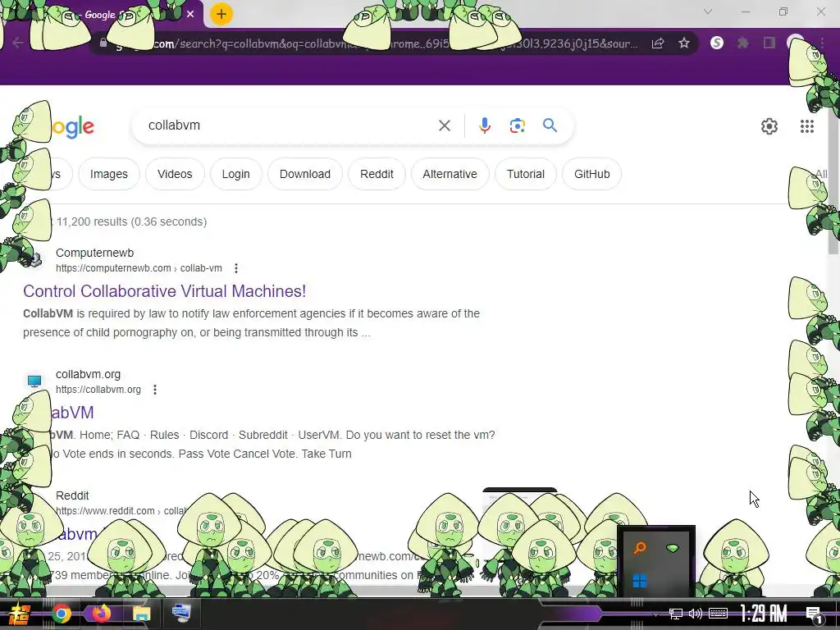840x630 pixels.
Task: Open File Explorer from the taskbar
Action: coord(141,614)
